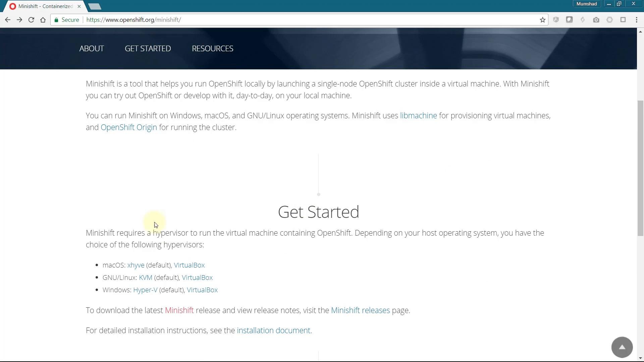The width and height of the screenshot is (644, 362).
Task: Follow the libmachine link
Action: (x=418, y=116)
